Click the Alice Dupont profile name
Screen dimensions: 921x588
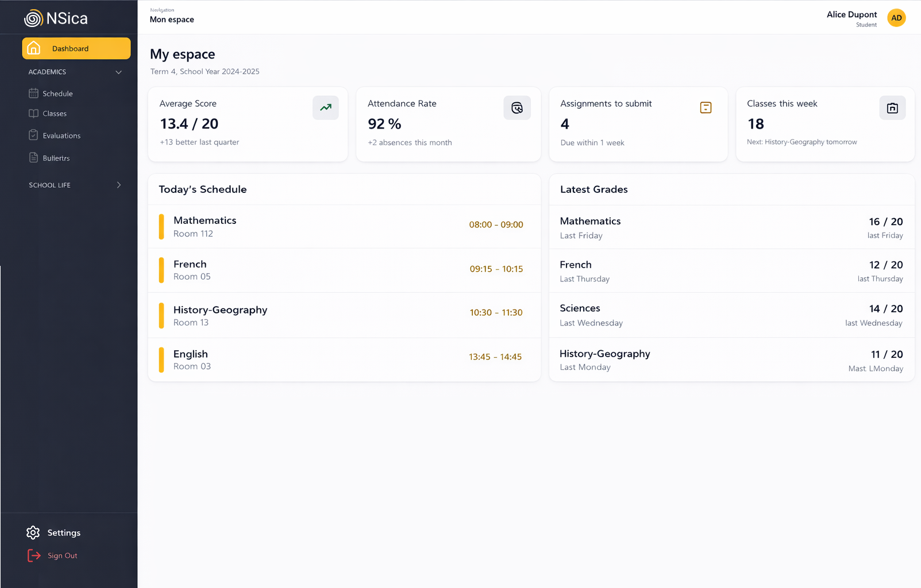(851, 14)
